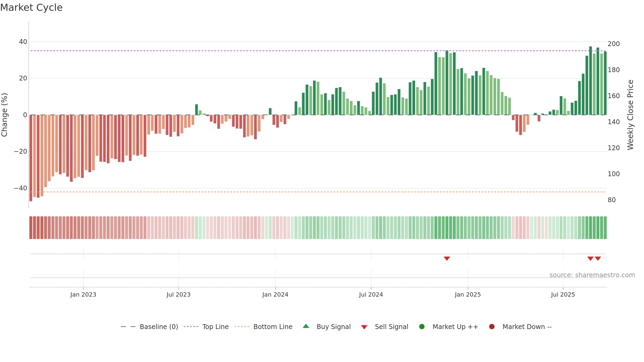Toggle the Bottom Line legend label
This screenshot has height=362, width=644.
pyautogui.click(x=273, y=327)
